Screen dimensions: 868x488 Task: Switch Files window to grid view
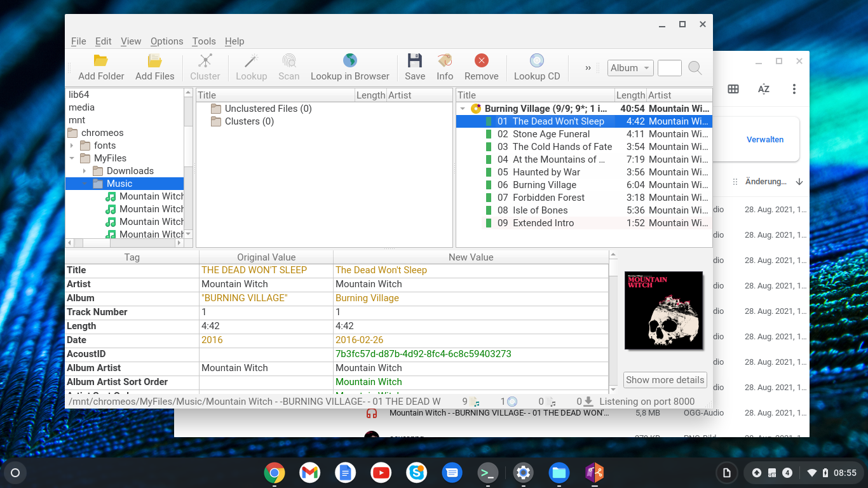coord(733,89)
